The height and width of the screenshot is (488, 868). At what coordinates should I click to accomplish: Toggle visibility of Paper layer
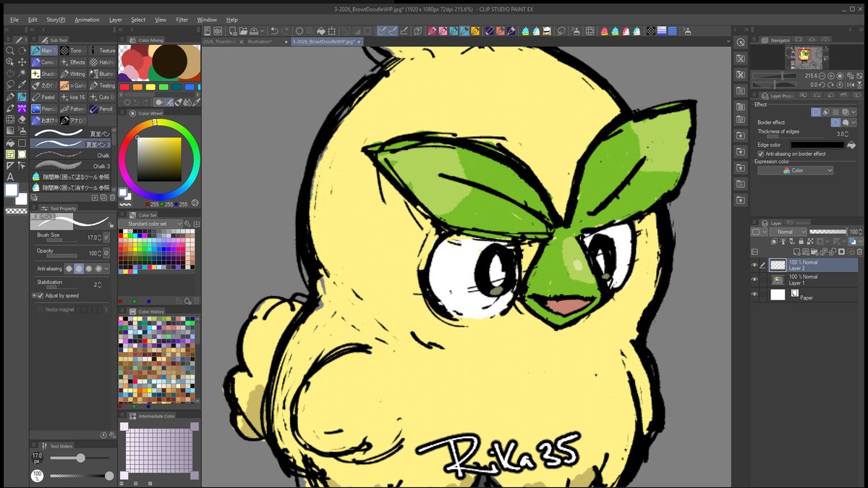coord(754,295)
